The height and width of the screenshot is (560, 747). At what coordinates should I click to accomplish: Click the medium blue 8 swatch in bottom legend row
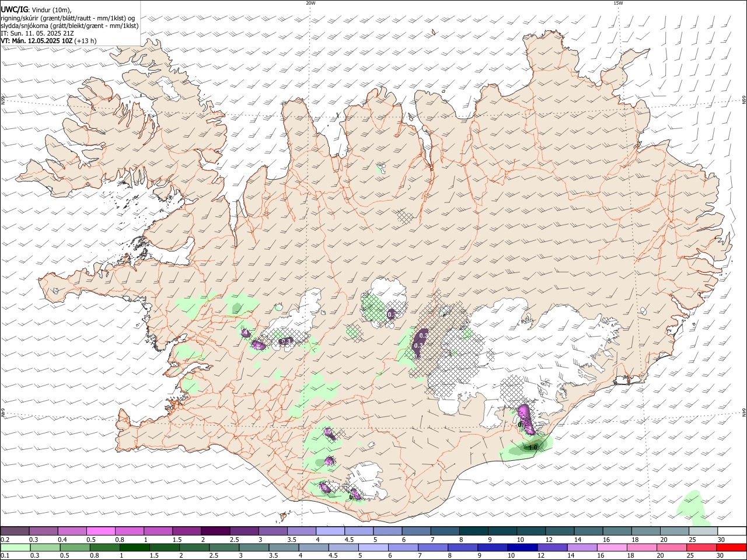click(x=463, y=548)
